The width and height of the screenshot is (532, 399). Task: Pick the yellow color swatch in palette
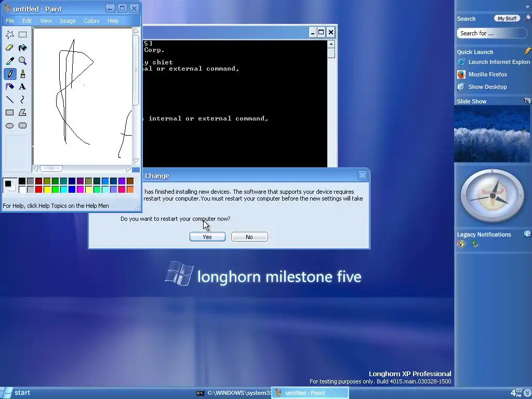(47, 189)
